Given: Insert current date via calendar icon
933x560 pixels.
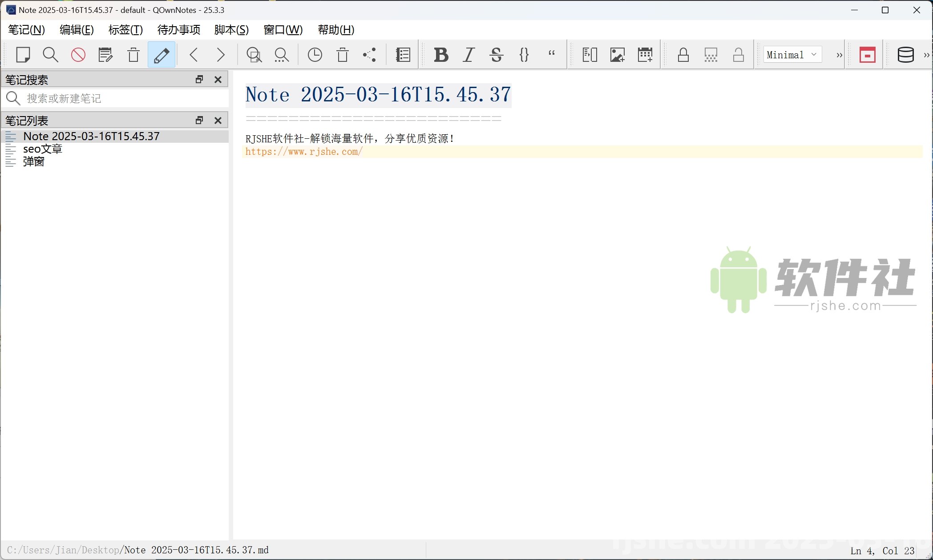Looking at the screenshot, I should coord(645,55).
